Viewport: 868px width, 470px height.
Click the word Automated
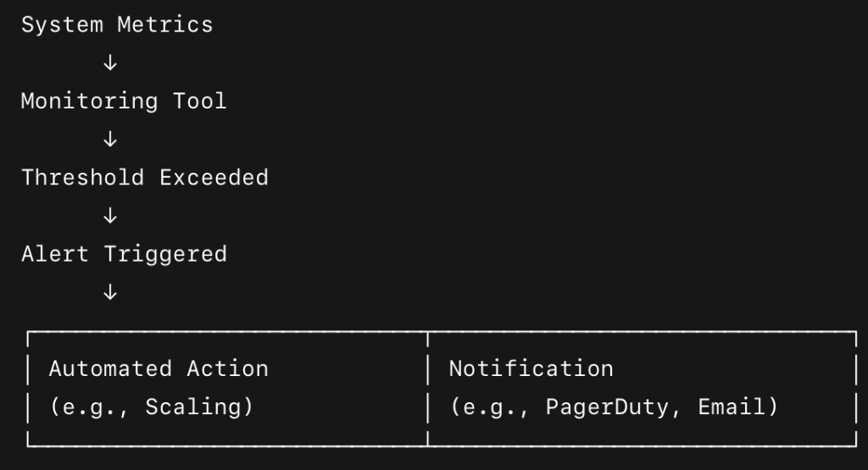(110, 369)
